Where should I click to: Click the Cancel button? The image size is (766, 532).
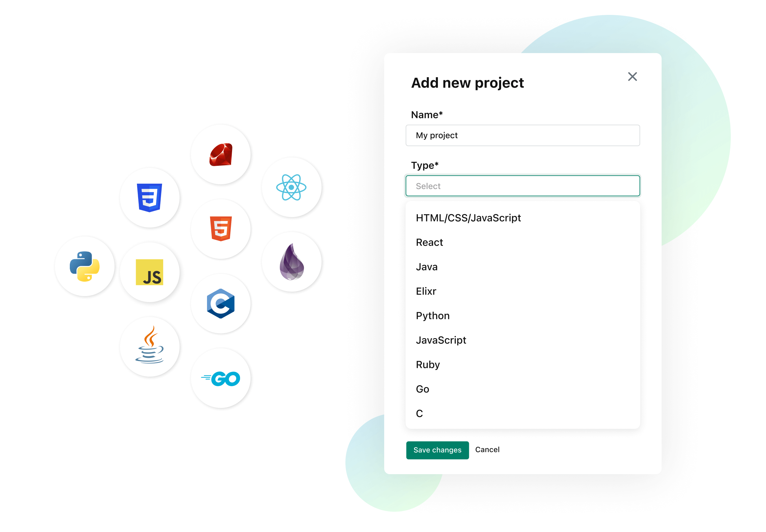coord(487,449)
